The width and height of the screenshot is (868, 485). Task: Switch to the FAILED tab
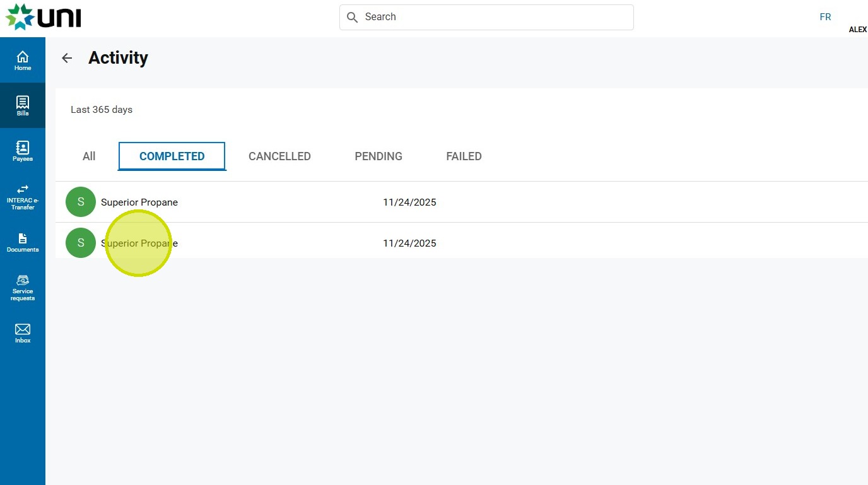pyautogui.click(x=464, y=156)
